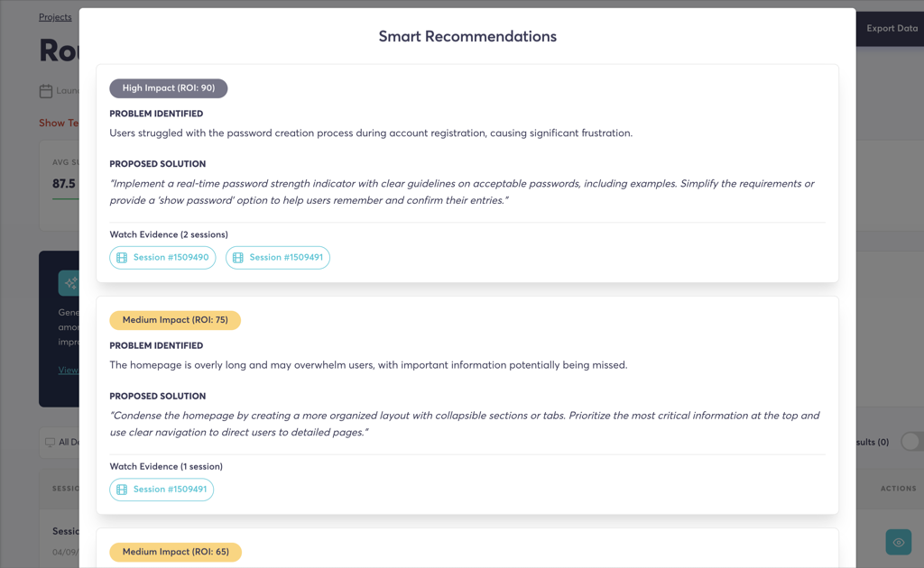
Task: Open Session #1509490 watch evidence
Action: [x=162, y=257]
